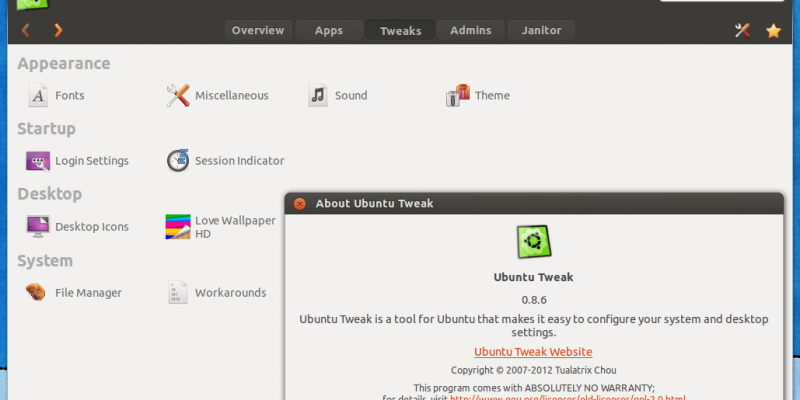Click the green app logo in the window header

[32, 5]
